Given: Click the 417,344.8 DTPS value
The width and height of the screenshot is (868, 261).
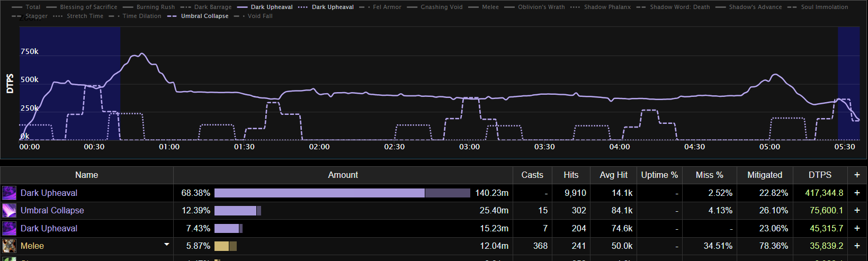Looking at the screenshot, I should pos(824,193).
